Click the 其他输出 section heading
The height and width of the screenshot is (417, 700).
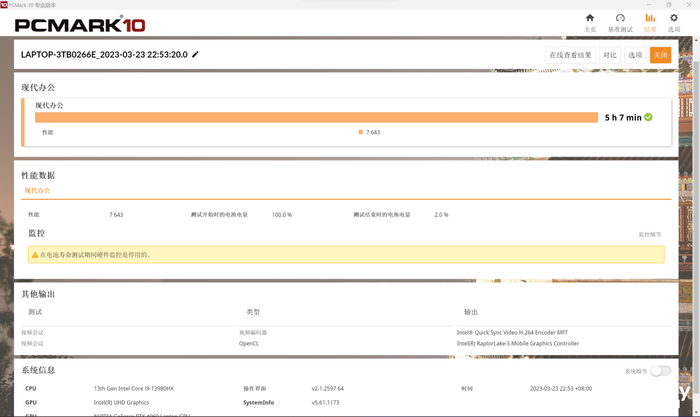38,294
